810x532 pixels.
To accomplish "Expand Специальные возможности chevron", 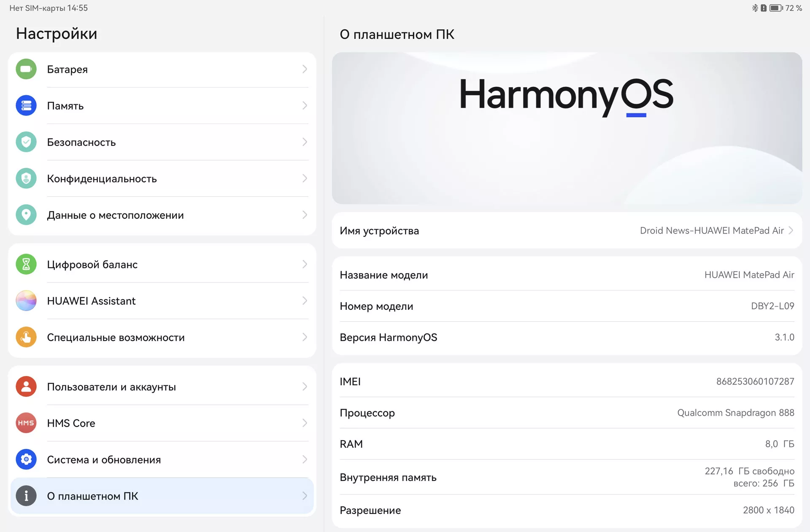I will [305, 337].
